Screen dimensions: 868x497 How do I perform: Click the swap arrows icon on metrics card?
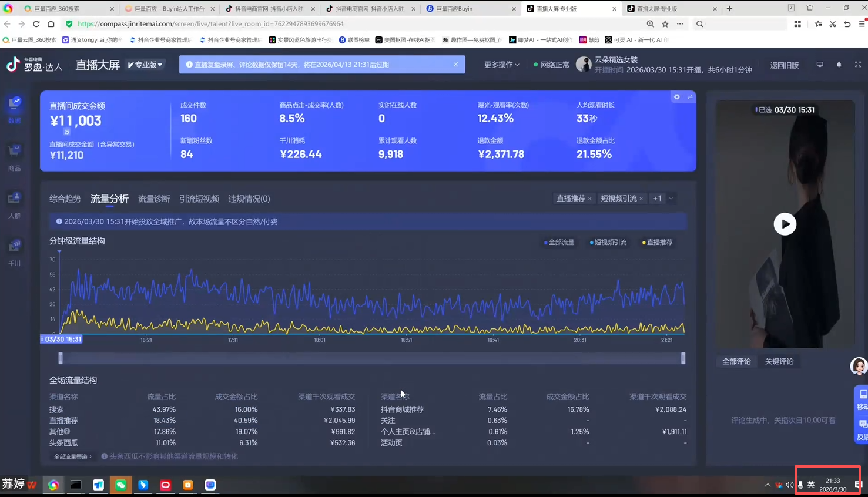(690, 97)
